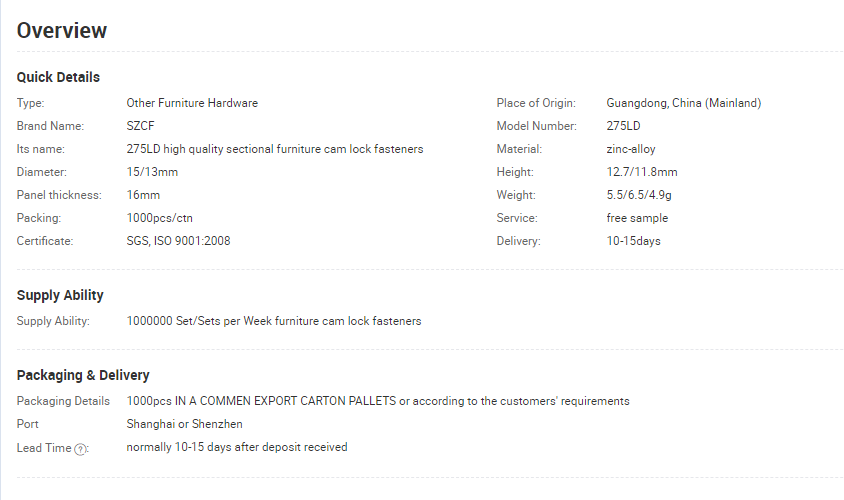Click the 'free sample' service value
844x500 pixels.
(x=637, y=218)
